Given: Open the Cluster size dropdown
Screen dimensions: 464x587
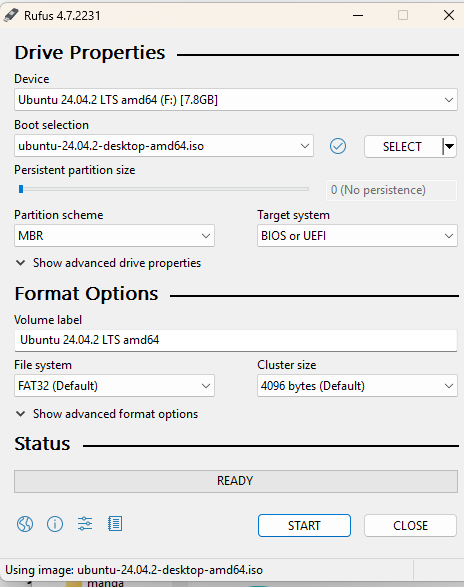Looking at the screenshot, I should pos(357,386).
